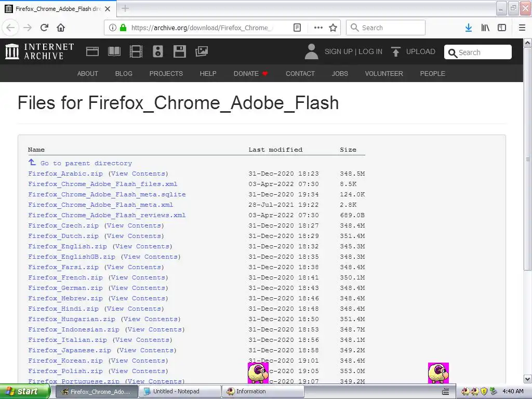The height and width of the screenshot is (399, 532).
Task: Switch to Information window in taskbar
Action: (x=263, y=392)
